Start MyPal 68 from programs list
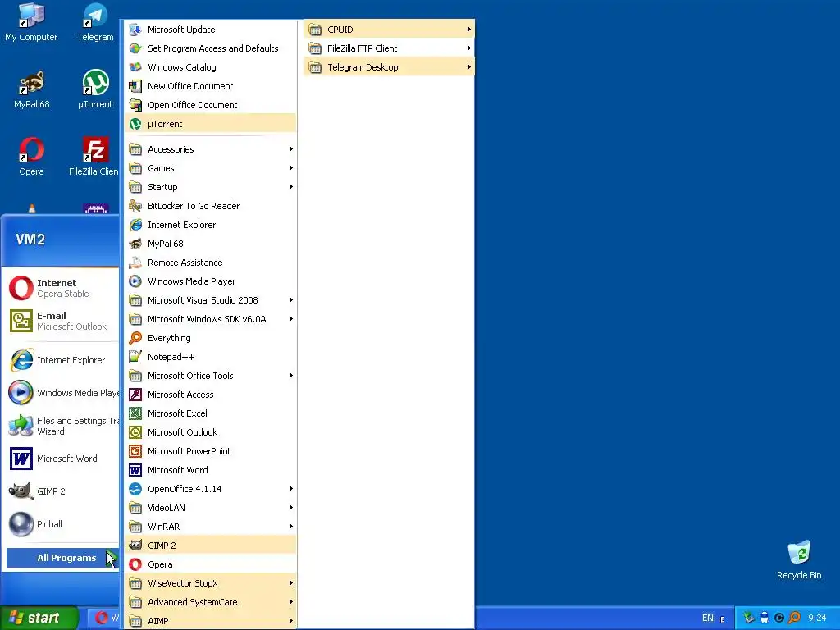 click(x=210, y=243)
